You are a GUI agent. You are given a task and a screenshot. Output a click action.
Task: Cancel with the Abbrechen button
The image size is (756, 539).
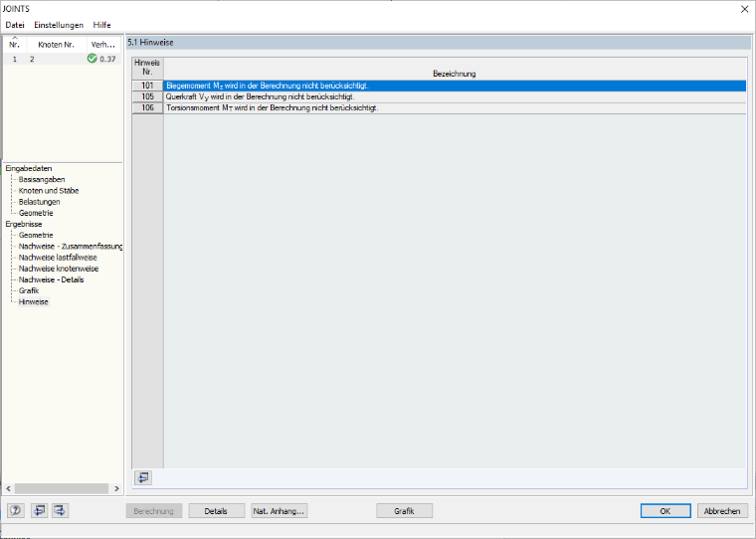(722, 511)
